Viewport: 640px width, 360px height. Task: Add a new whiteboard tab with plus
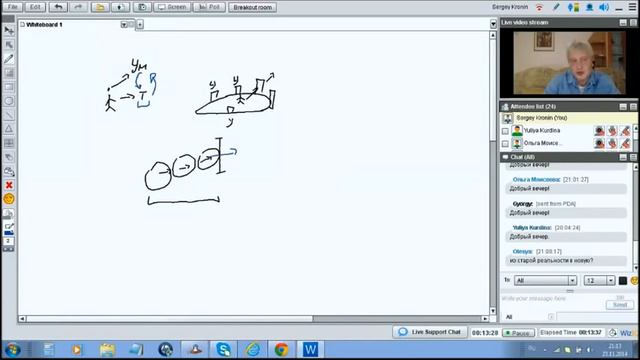click(140, 25)
